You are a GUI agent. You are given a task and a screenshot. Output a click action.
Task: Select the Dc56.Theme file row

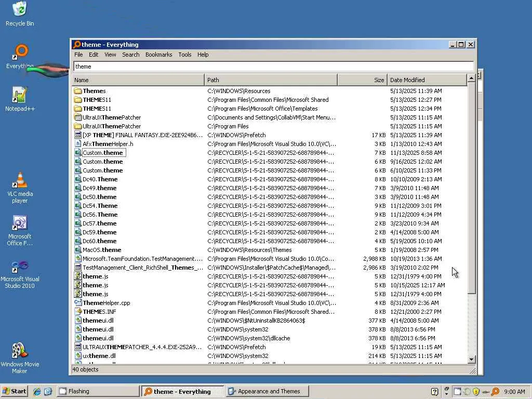270,215
